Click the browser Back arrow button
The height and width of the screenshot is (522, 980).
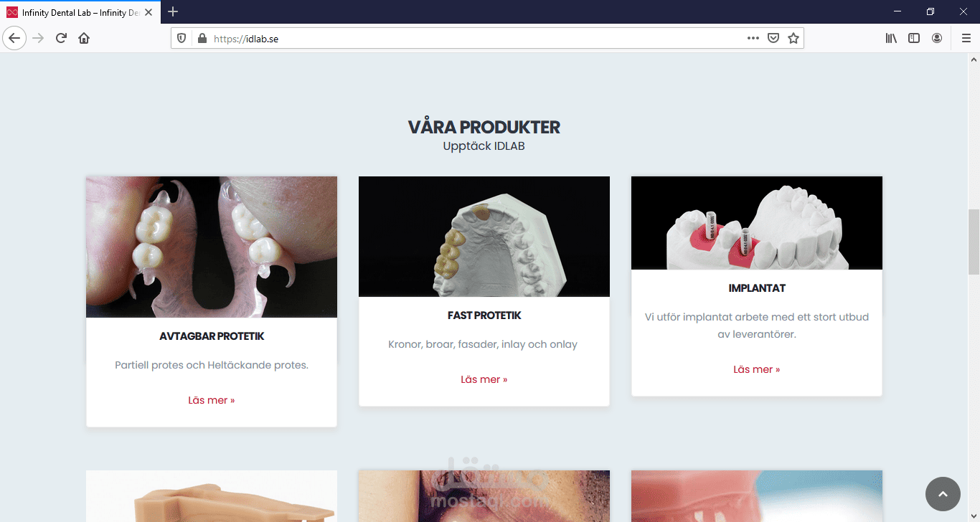pos(14,38)
